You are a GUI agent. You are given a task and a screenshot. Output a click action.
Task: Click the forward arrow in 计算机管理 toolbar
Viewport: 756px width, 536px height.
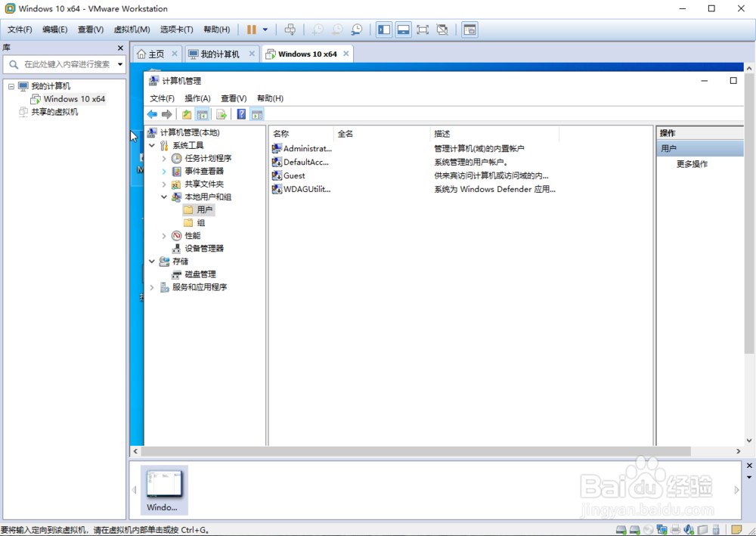click(167, 114)
